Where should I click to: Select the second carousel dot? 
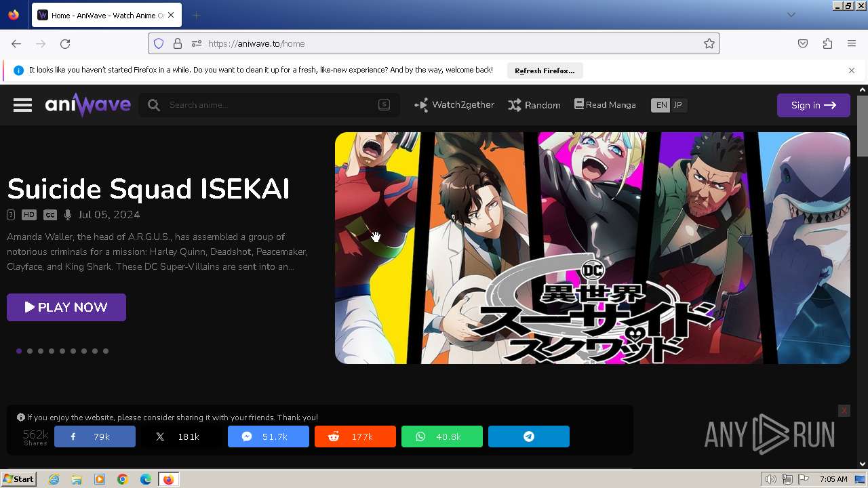coord(30,351)
